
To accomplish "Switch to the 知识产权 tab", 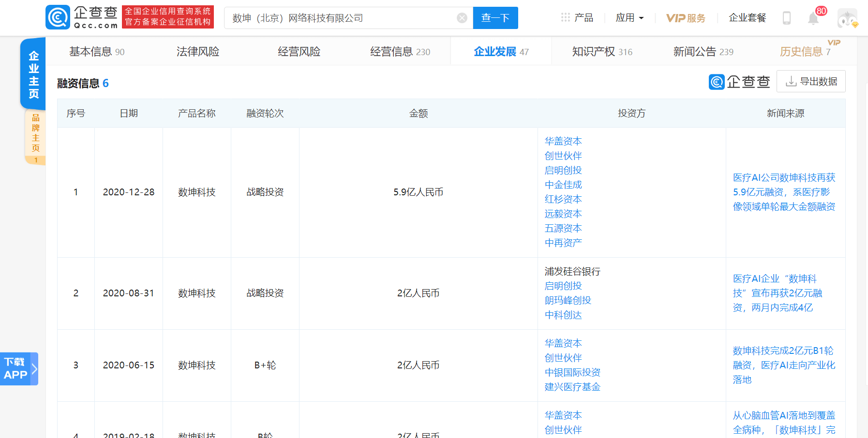I will 602,51.
